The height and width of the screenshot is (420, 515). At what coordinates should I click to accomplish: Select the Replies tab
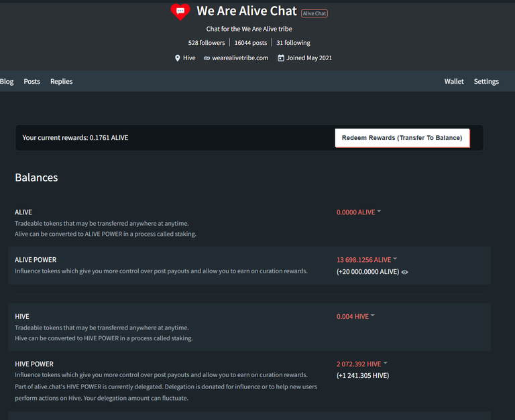62,81
